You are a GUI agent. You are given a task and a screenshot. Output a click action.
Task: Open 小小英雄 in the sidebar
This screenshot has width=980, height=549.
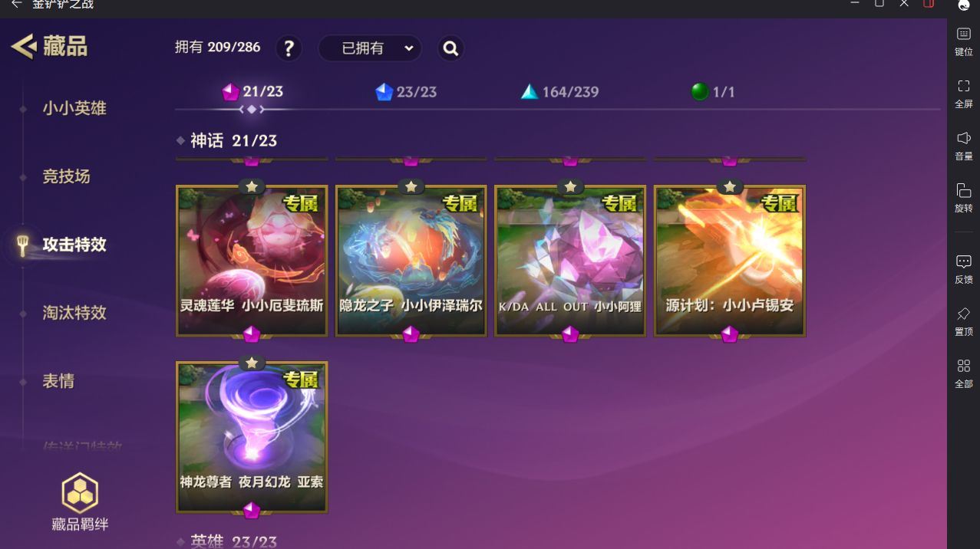pos(74,108)
